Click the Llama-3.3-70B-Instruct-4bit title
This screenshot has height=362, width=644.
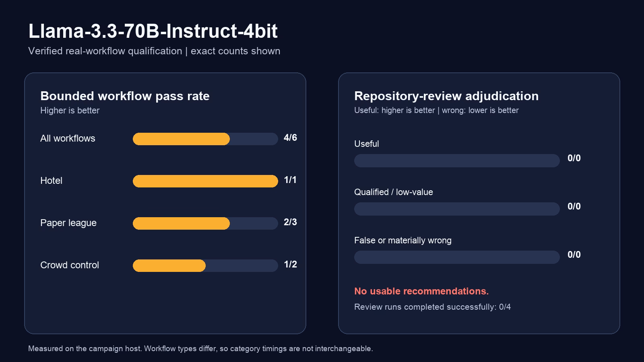coord(153,31)
